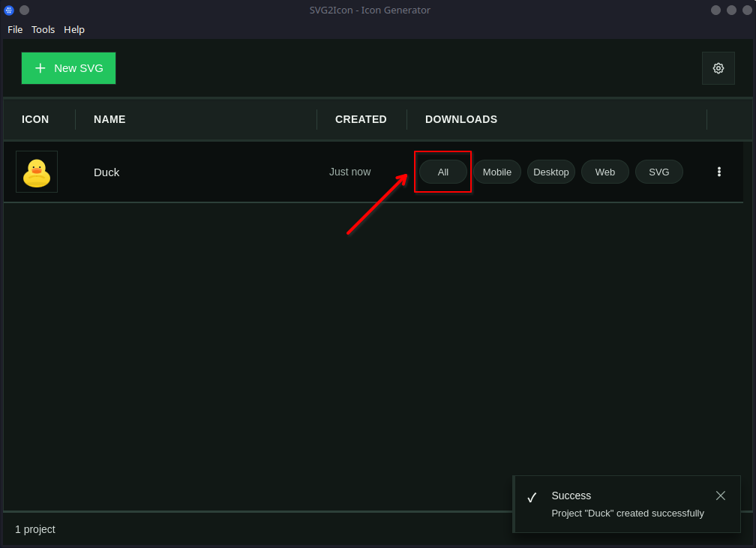Click the app icon in the title bar
Image resolution: width=756 pixels, height=548 pixels.
tap(9, 10)
